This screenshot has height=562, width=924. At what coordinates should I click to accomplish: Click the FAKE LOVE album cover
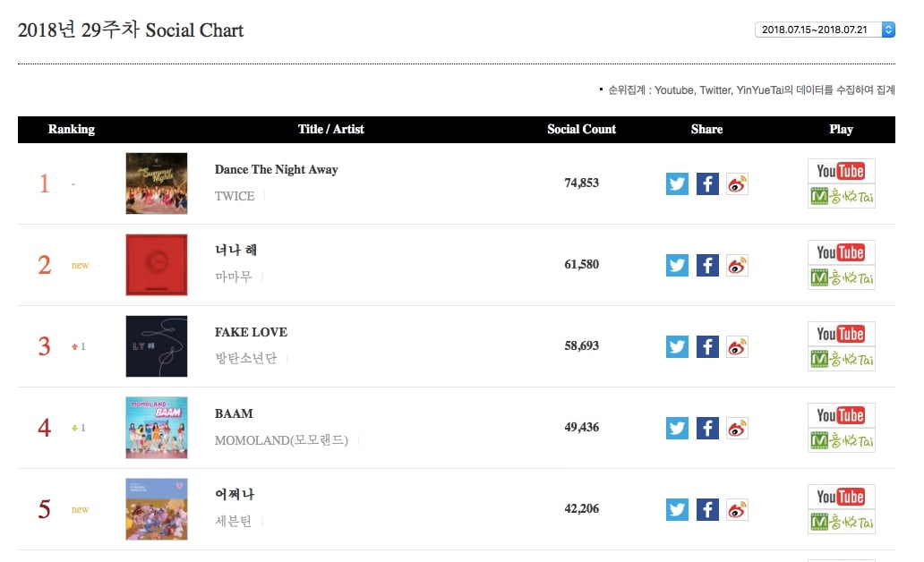click(x=157, y=346)
